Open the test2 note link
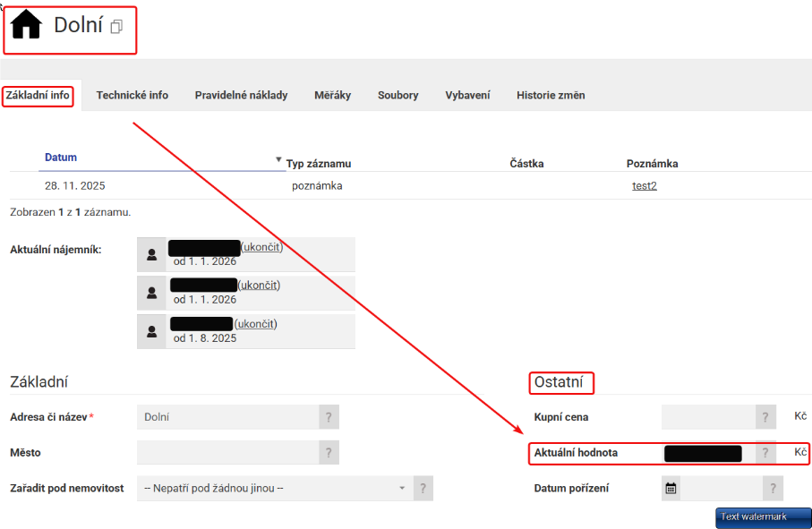812x529 pixels. pos(644,186)
